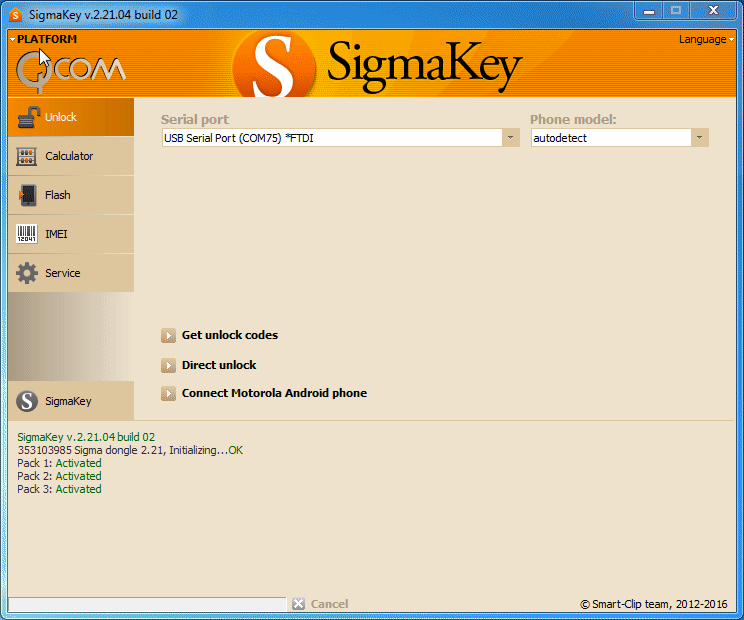This screenshot has height=620, width=744.
Task: Click 'Pack 3: Activated' log entry
Action: (59, 489)
